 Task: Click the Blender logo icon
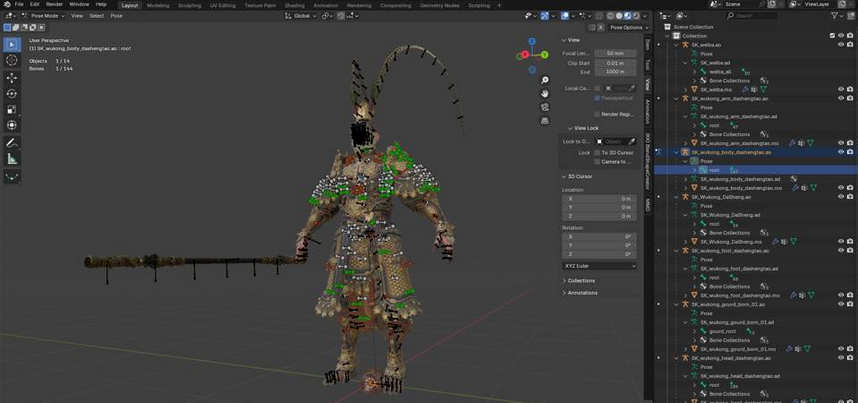[x=7, y=4]
